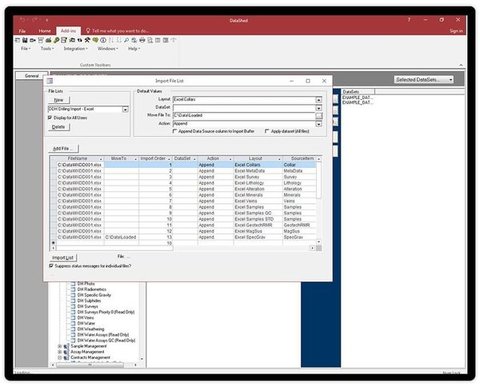Viewport: 480px width, 387px height.
Task: Click the green speech bubble toolbar icon
Action: point(95,40)
